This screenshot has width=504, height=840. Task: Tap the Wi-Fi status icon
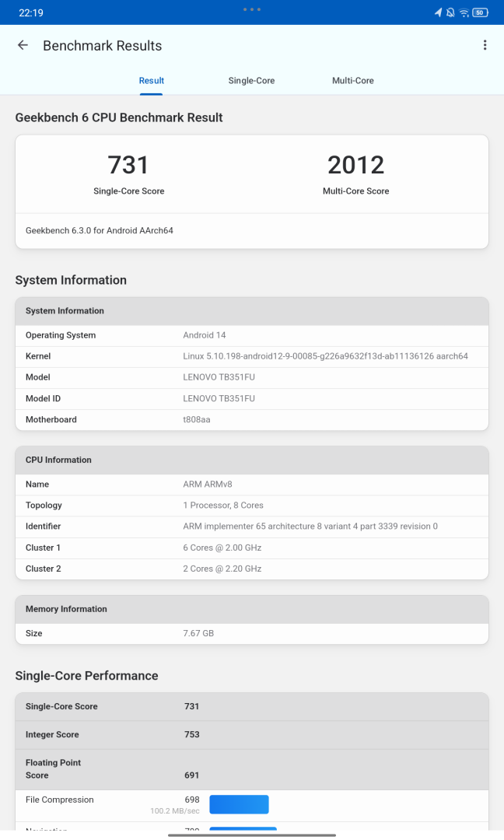pos(464,12)
